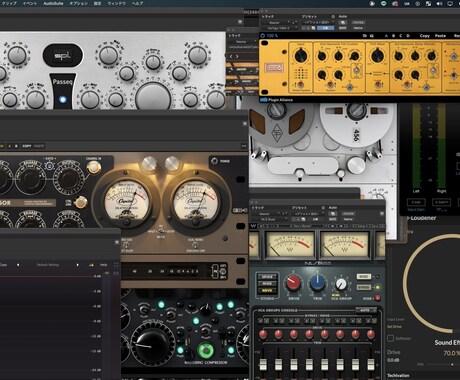Click the red DRIVE knob on NLS Buss
Screen dimensions: 460x380
[x=293, y=283]
